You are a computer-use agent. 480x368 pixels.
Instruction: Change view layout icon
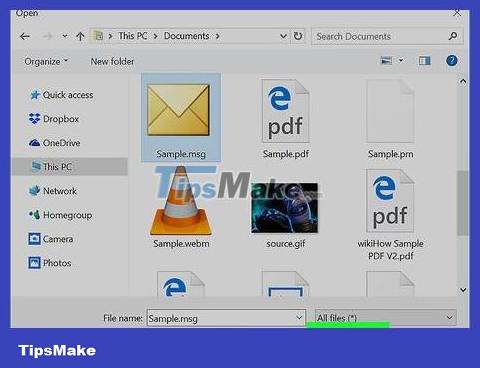coord(386,61)
